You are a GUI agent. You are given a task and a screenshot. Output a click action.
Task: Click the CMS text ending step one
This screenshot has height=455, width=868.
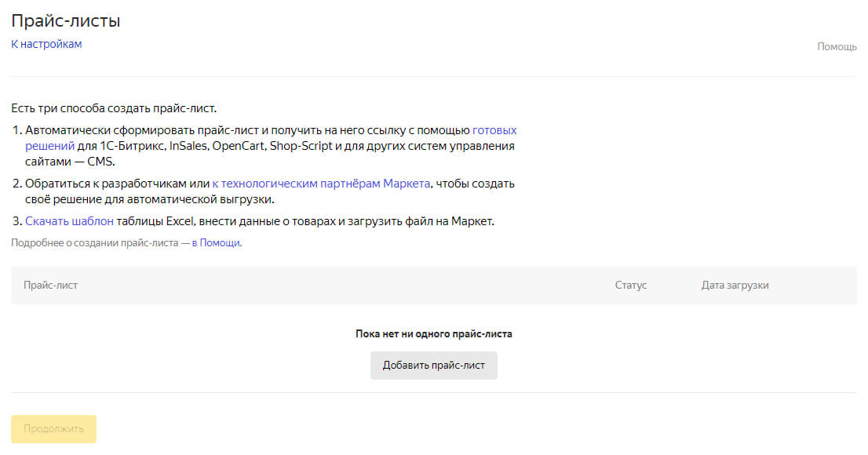[100, 162]
